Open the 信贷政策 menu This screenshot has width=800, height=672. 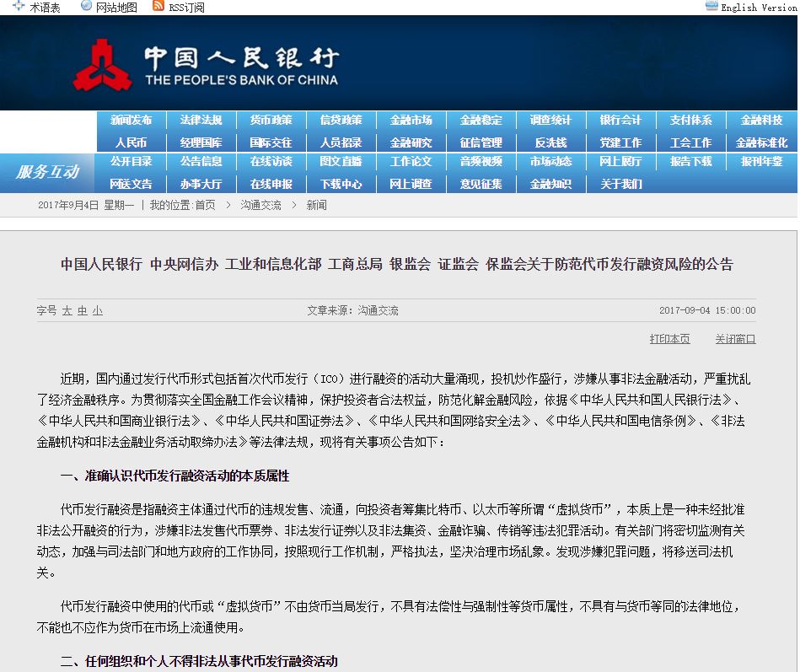click(341, 120)
